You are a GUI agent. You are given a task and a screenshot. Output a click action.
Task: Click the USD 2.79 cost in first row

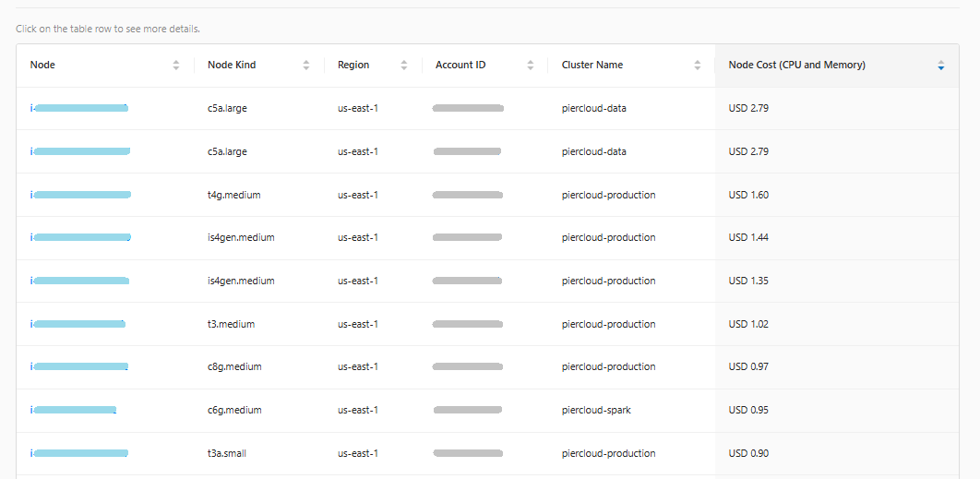[x=748, y=109]
